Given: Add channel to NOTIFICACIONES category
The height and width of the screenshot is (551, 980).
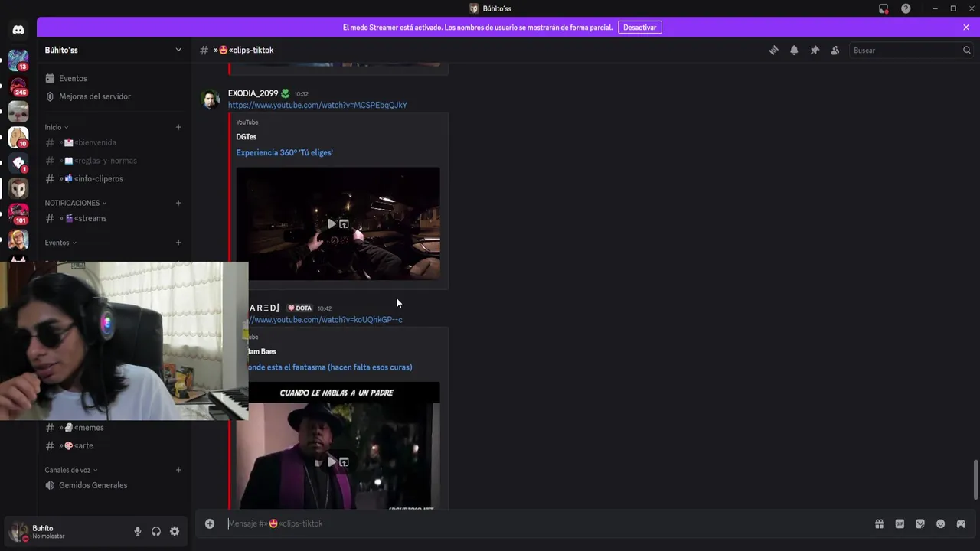Looking at the screenshot, I should click(178, 204).
